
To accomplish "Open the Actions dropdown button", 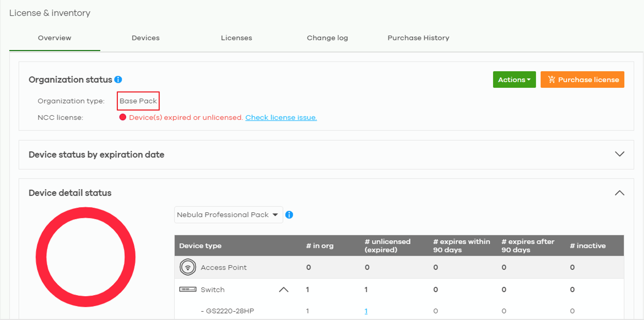I will [x=514, y=80].
